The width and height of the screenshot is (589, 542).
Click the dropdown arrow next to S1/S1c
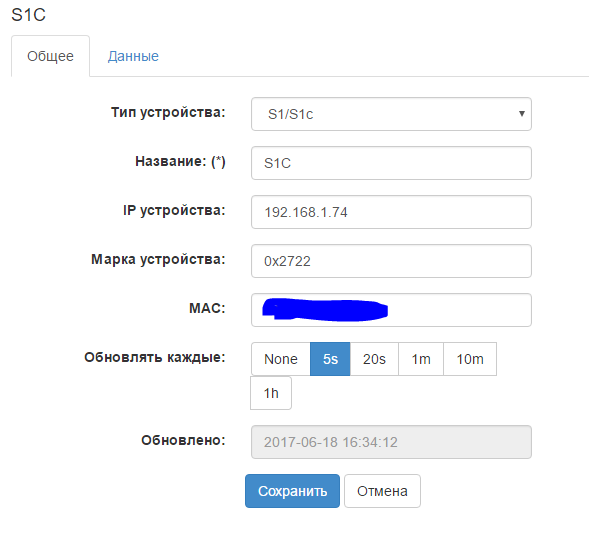521,114
